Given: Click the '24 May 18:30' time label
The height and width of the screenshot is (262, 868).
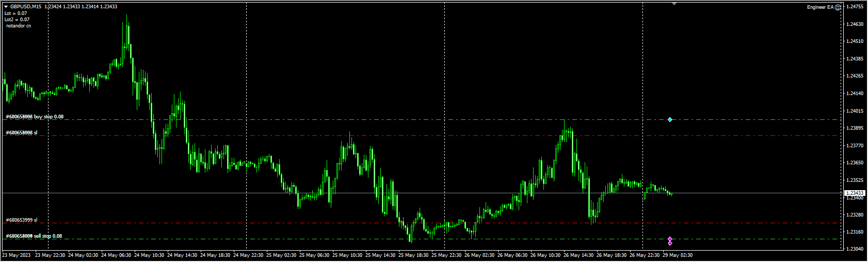Looking at the screenshot, I should click(215, 255).
